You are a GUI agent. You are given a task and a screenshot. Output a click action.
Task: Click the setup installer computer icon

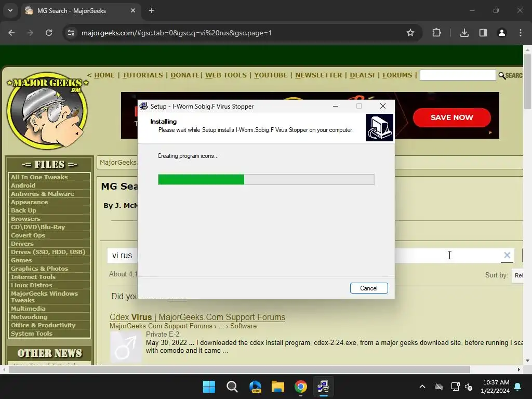(379, 127)
